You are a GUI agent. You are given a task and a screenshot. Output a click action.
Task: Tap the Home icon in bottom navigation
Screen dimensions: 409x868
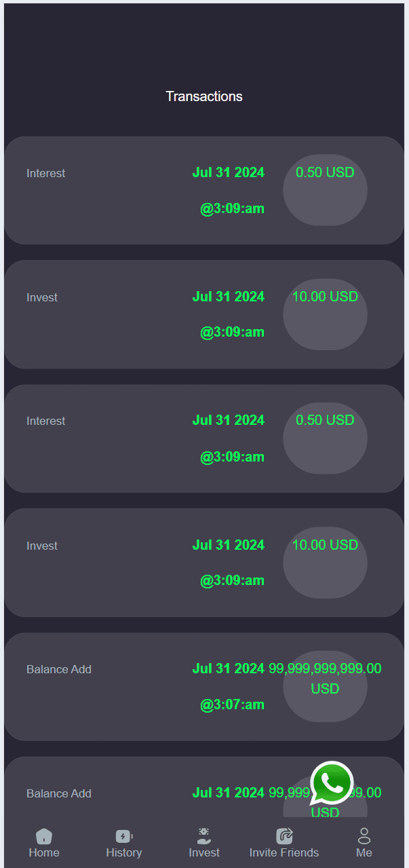pos(44,836)
